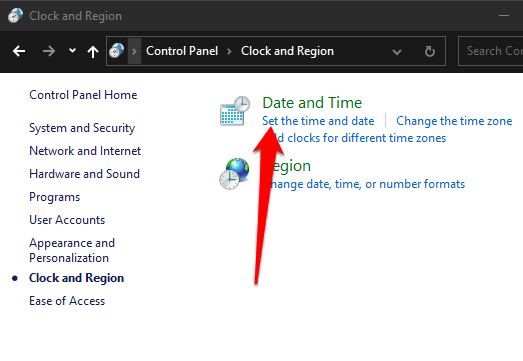Click the Date and Time heading

[x=312, y=102]
